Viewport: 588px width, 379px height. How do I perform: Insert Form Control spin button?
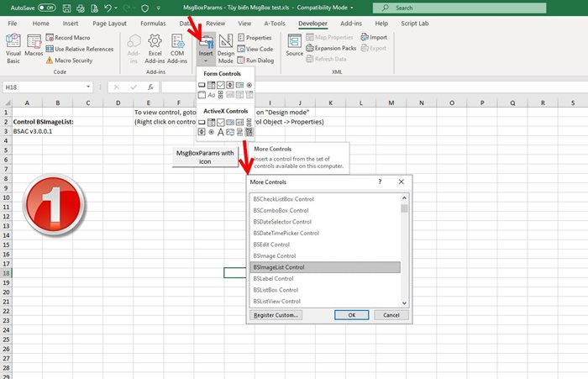click(230, 85)
